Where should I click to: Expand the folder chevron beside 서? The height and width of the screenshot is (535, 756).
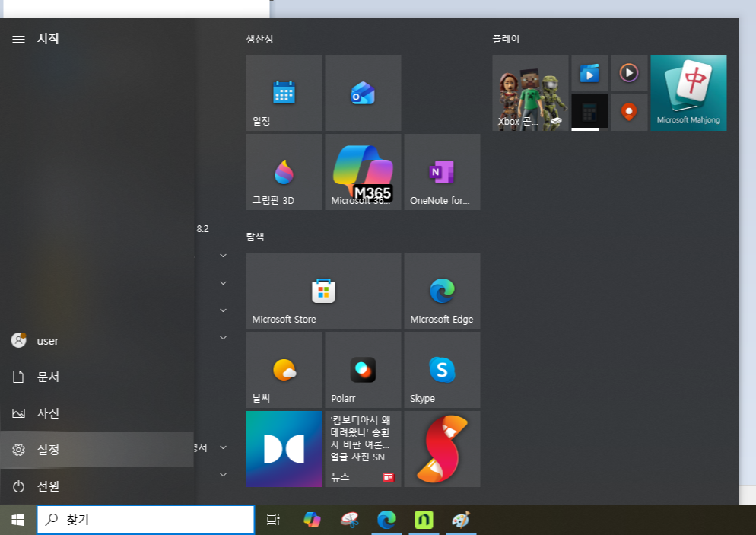(x=224, y=447)
